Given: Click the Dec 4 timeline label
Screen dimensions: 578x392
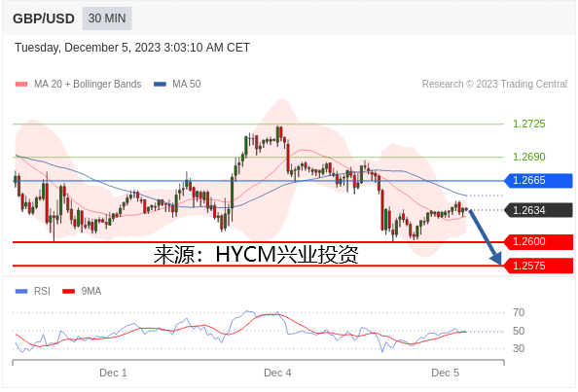Looking at the screenshot, I should (277, 373).
